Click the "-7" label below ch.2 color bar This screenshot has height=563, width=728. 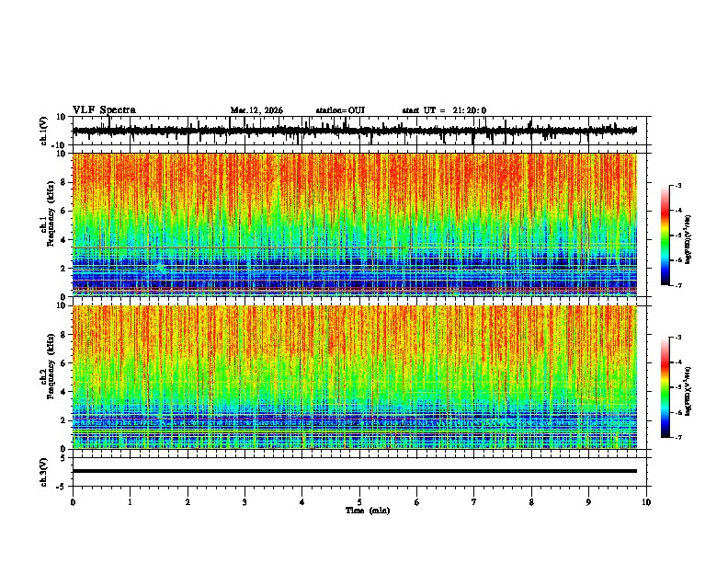point(677,437)
